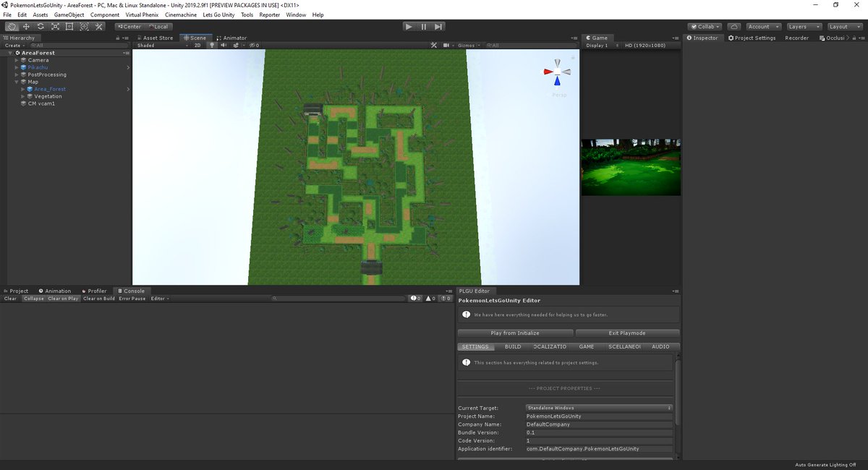This screenshot has width=868, height=470.
Task: Open the scene camera settings icon
Action: point(446,45)
